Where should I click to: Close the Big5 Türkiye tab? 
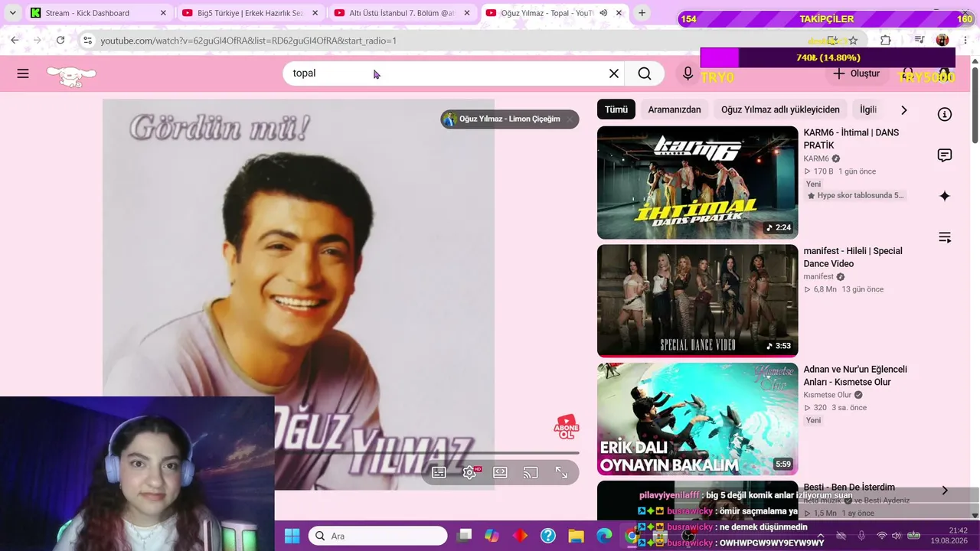tap(315, 13)
